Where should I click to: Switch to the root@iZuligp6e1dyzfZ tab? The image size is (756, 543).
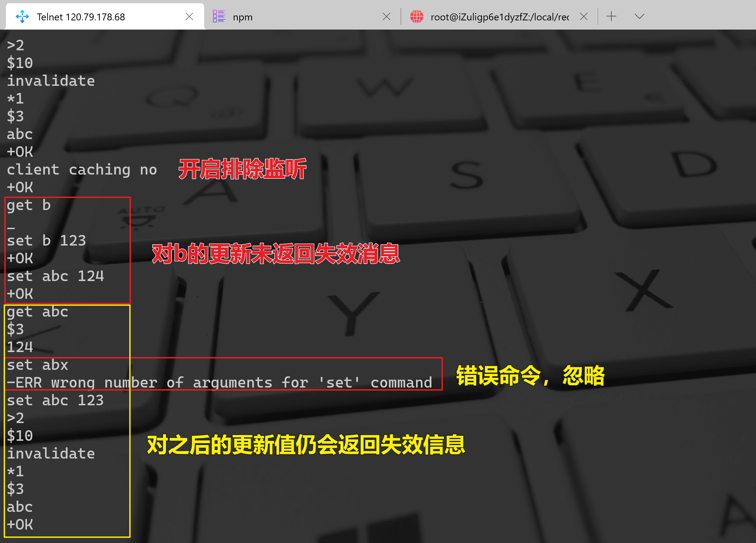point(499,17)
